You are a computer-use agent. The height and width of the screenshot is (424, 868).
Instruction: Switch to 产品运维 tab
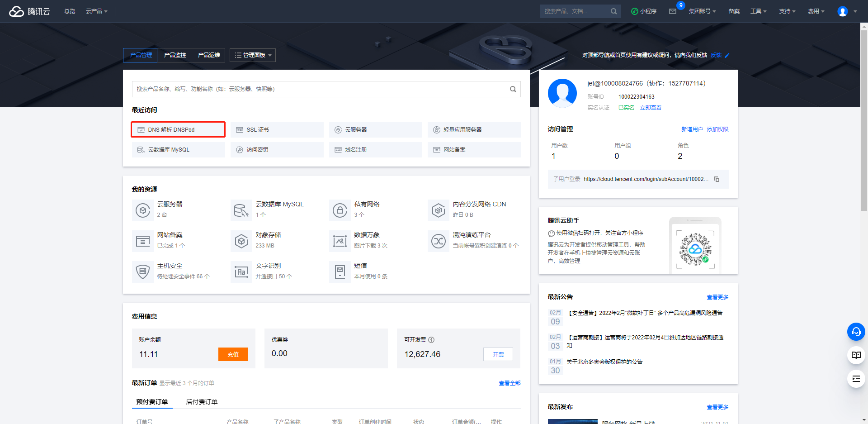208,55
